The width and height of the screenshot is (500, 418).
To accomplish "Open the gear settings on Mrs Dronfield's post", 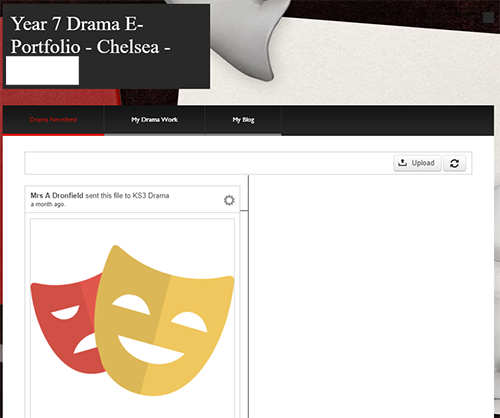I will pos(229,200).
